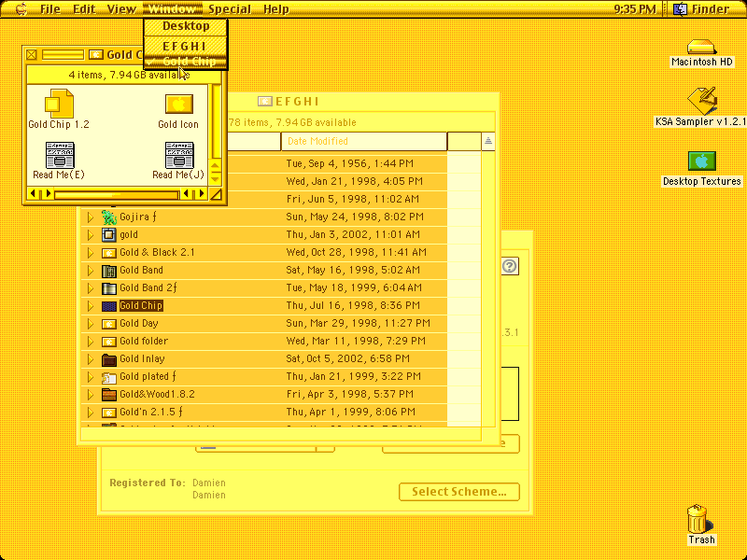Click the Gold Band 2ƒ folder icon
Screen dimensions: 747x560
coord(109,288)
